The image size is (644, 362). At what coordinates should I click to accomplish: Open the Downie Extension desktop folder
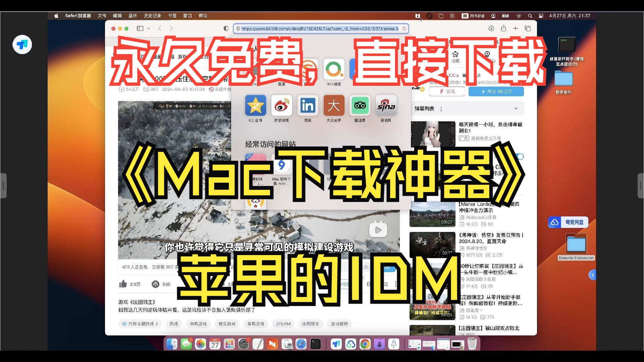576,247
